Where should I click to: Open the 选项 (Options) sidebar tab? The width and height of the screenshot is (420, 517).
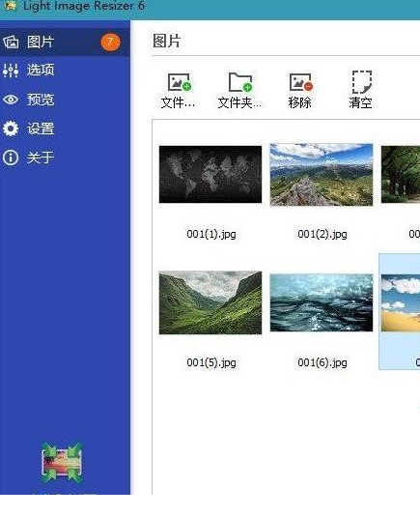(x=65, y=70)
